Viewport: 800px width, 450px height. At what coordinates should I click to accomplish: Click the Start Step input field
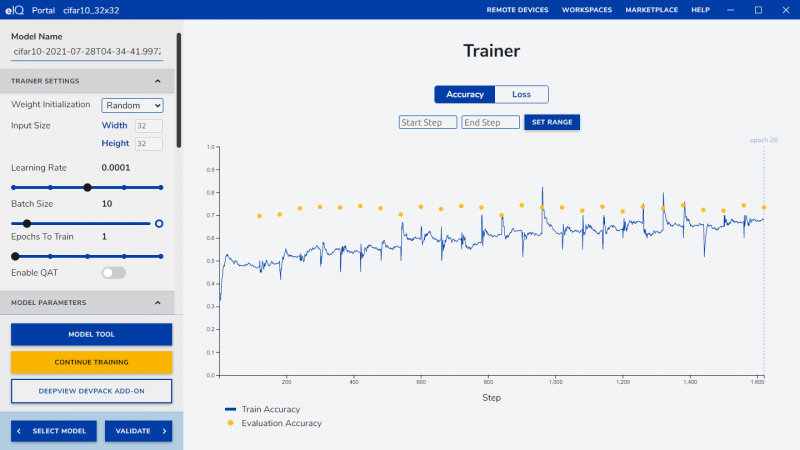[428, 122]
